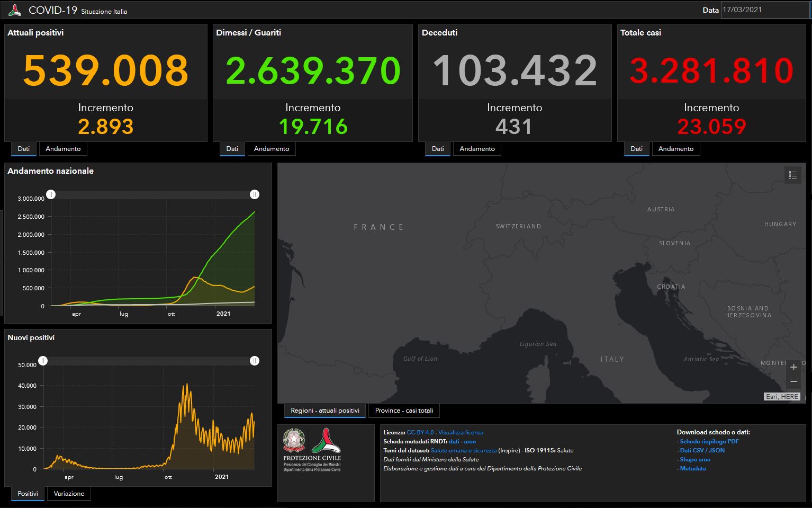Click the Protezione Civile header logo
This screenshot has height=508, width=812.
[x=15, y=10]
